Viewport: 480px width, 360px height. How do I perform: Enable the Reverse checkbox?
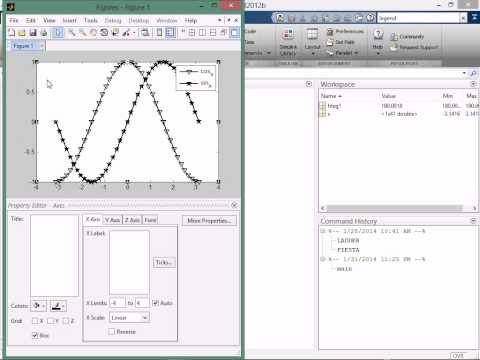(x=112, y=331)
